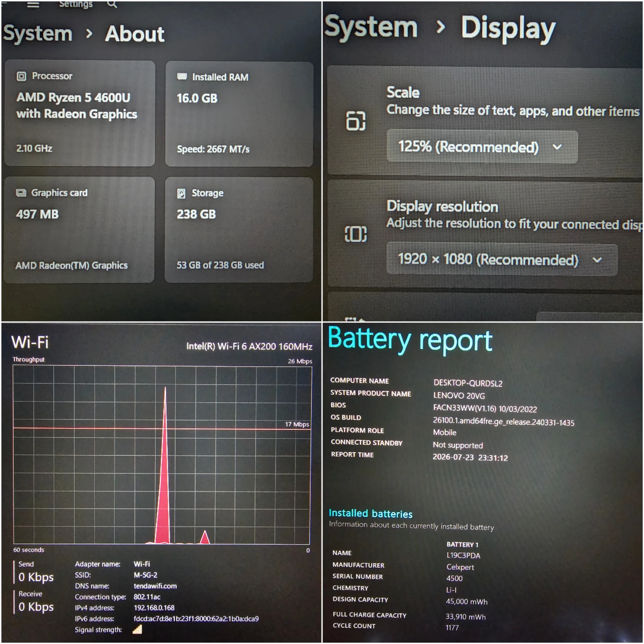Click the IPv6 address value
This screenshot has width=644, height=644.
pos(196,619)
